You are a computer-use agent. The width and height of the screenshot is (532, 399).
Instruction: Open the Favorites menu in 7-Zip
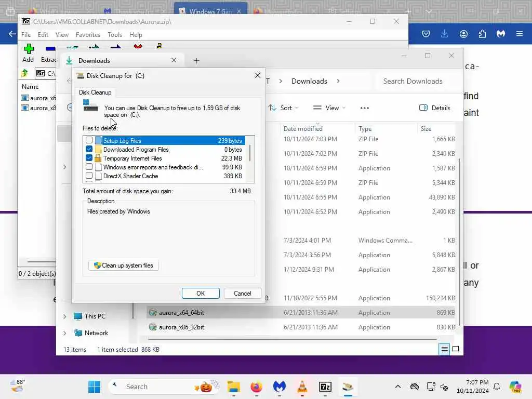click(x=88, y=35)
